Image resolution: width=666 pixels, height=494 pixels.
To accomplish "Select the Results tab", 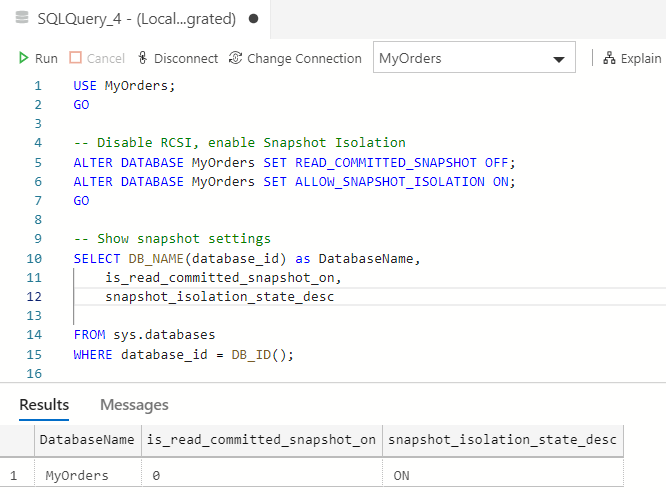I will [x=44, y=405].
